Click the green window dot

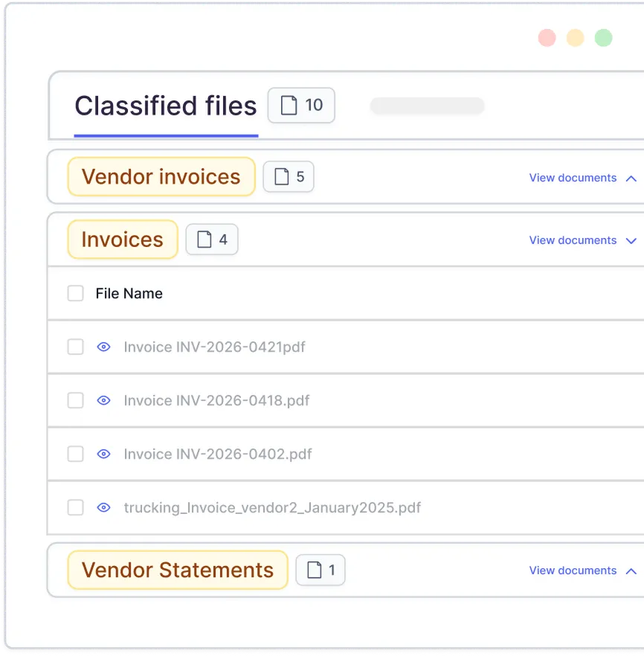tap(603, 38)
